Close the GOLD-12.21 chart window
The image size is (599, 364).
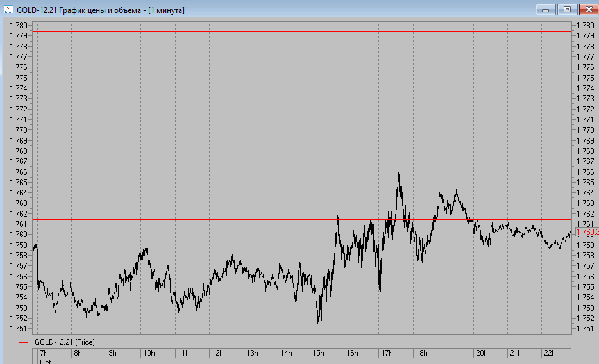click(x=589, y=9)
